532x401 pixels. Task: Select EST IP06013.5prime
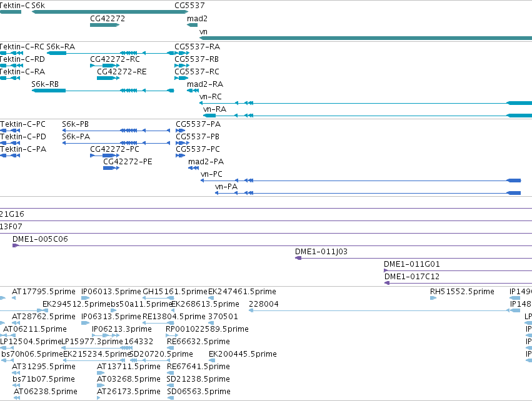coord(111,292)
